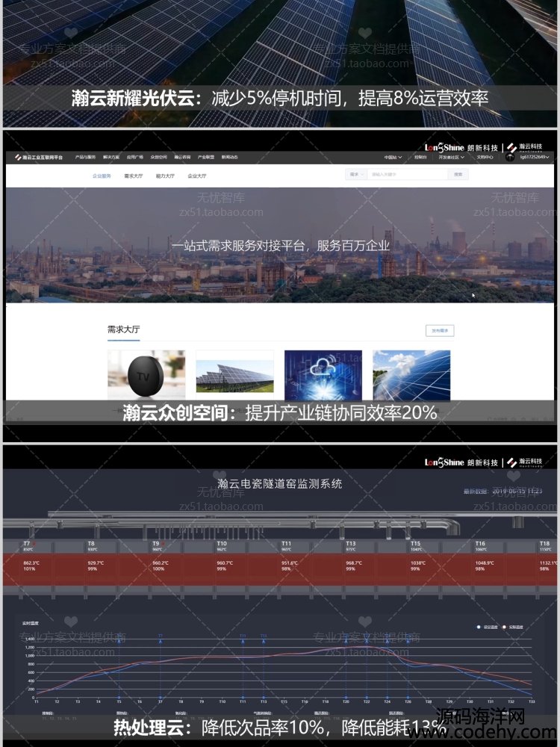The height and width of the screenshot is (747, 560).
Task: Switch to the 企业大厅 tab
Action: (x=197, y=176)
